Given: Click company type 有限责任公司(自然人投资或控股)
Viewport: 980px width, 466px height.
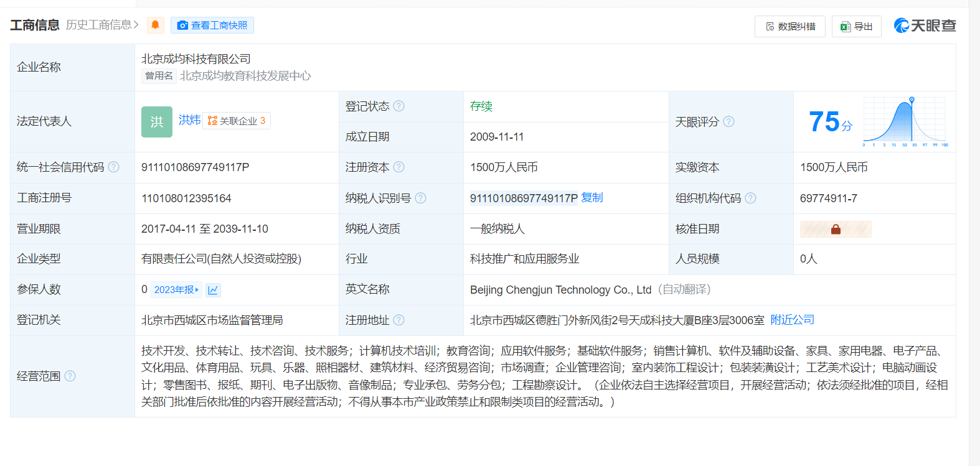Looking at the screenshot, I should tap(221, 259).
